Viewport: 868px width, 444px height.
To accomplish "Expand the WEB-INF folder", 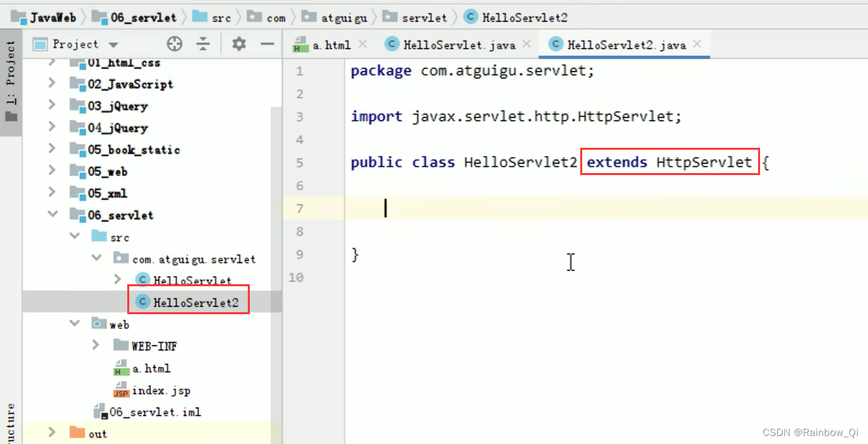I will [x=96, y=345].
